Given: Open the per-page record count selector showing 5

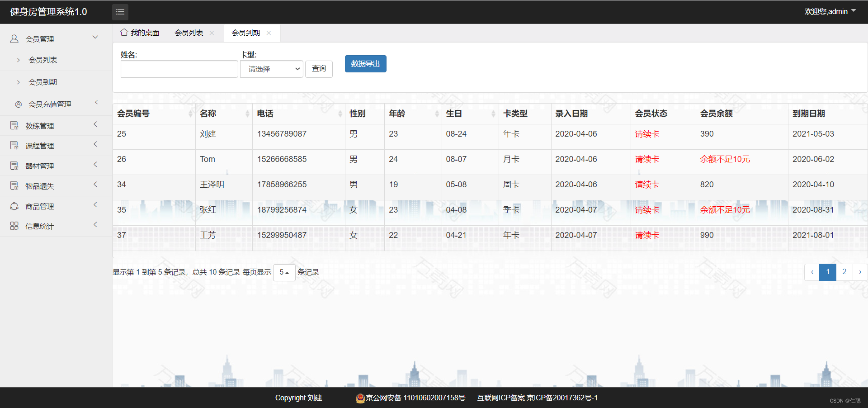Looking at the screenshot, I should 284,272.
